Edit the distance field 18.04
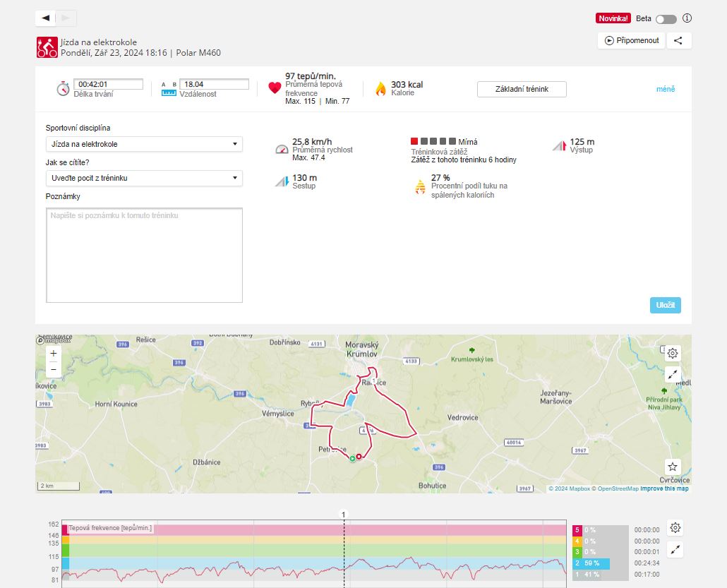The image size is (727, 588). tap(214, 84)
